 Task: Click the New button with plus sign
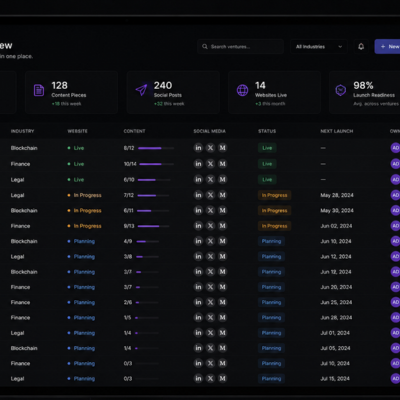(x=387, y=47)
